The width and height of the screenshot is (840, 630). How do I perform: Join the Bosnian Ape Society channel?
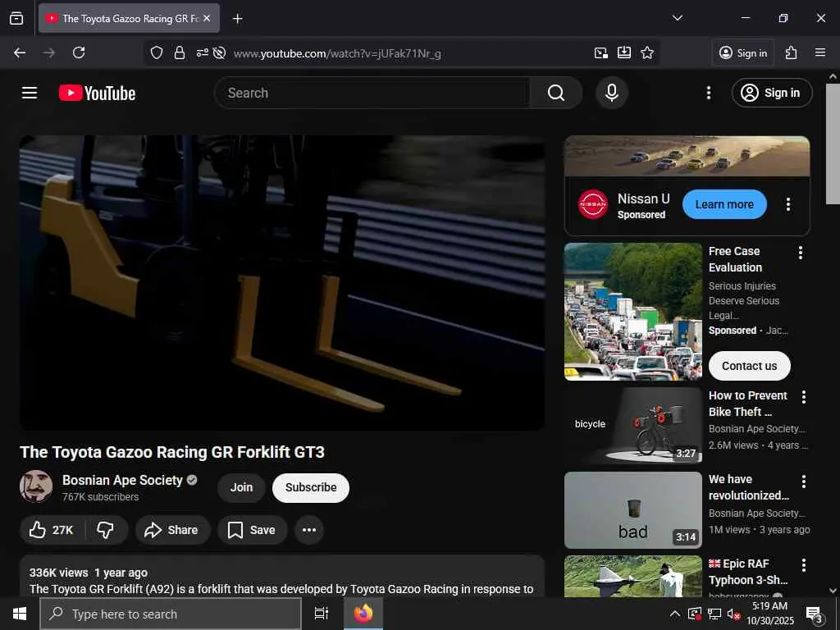pos(241,487)
